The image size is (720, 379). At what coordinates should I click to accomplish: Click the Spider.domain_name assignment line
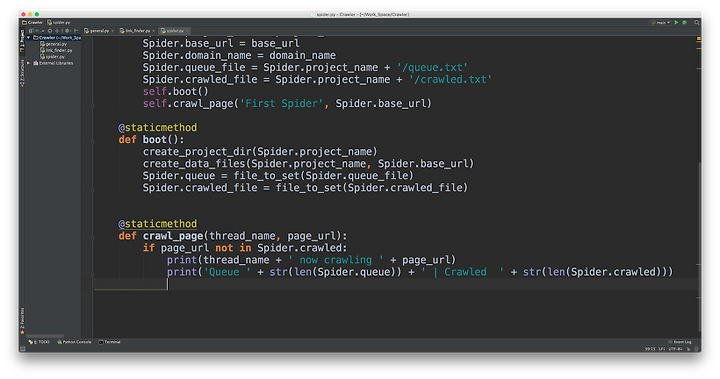(239, 56)
